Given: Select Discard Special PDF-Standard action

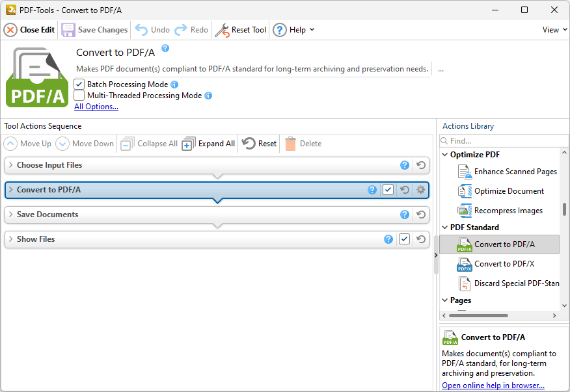Looking at the screenshot, I should coord(508,283).
